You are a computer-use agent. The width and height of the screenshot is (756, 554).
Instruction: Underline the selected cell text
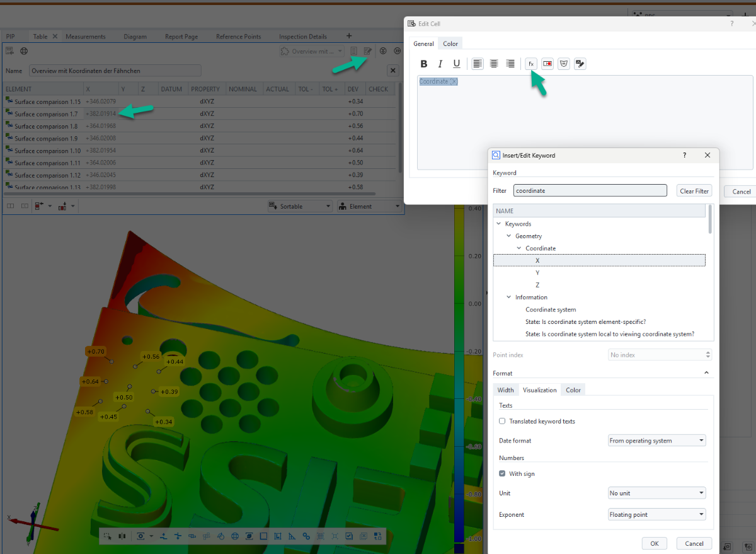point(457,64)
